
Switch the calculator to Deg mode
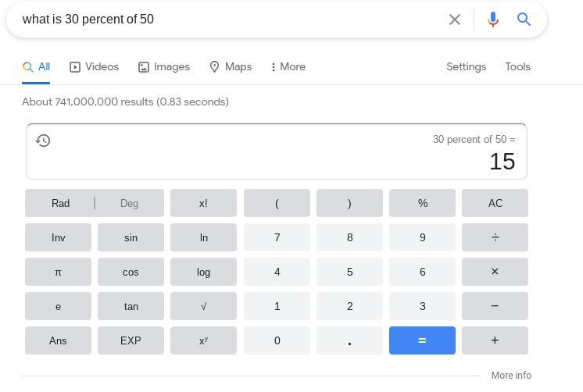(x=129, y=203)
